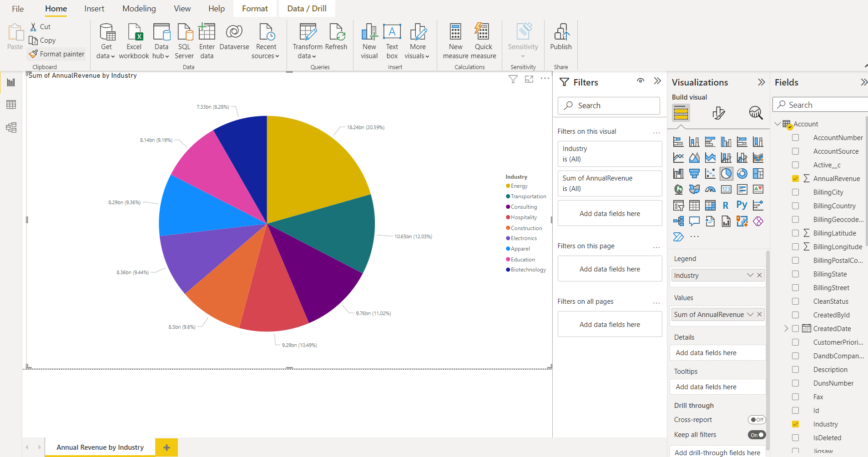Click the Format painter button
Viewport: 868px width, 457px height.
(57, 54)
